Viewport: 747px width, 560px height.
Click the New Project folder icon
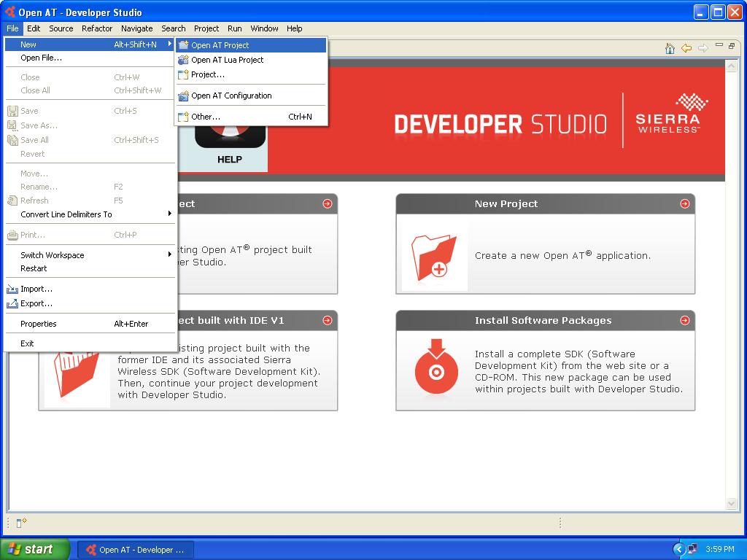point(435,257)
